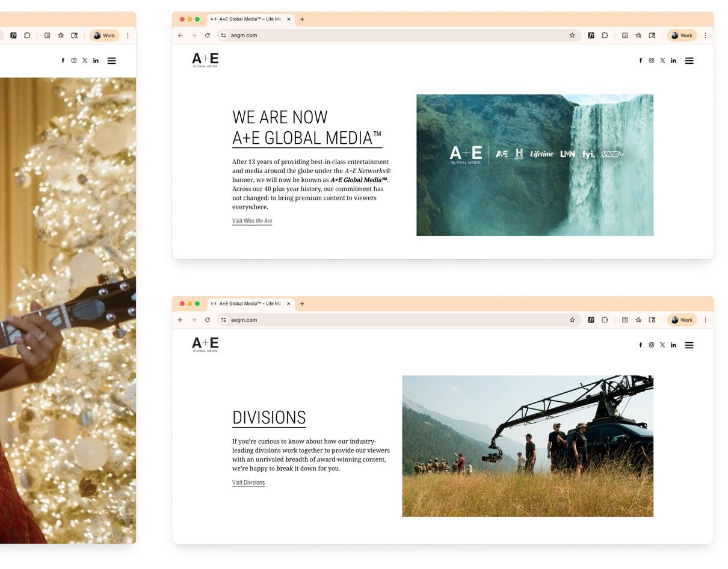Viewport: 728px width, 569px height.
Task: Open hamburger menu in the guitar photo window
Action: pyautogui.click(x=111, y=61)
